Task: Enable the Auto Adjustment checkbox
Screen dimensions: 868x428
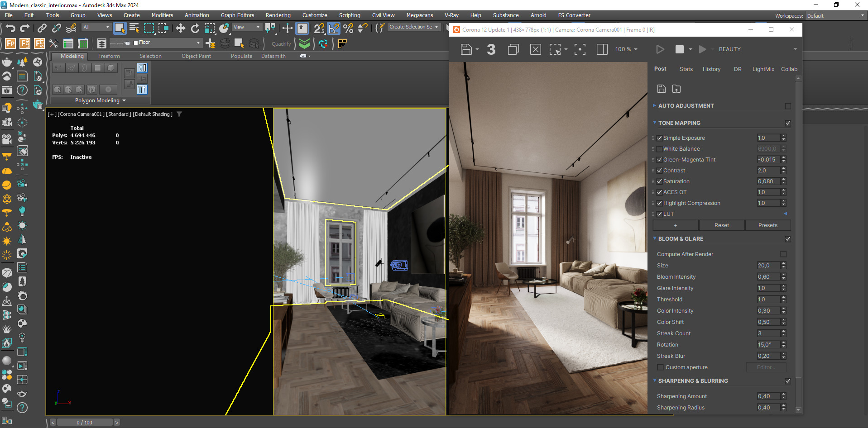Action: [x=788, y=106]
